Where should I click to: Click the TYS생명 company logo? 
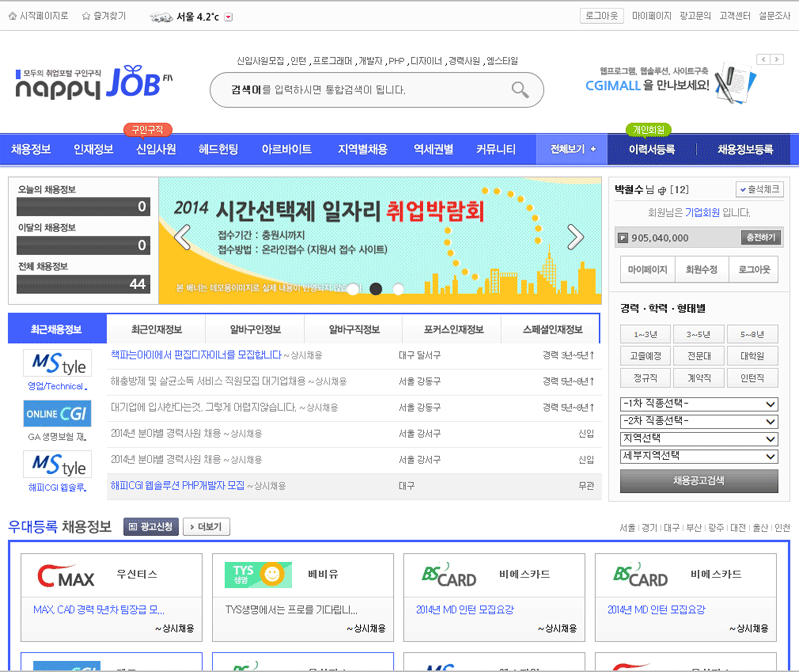coord(257,577)
